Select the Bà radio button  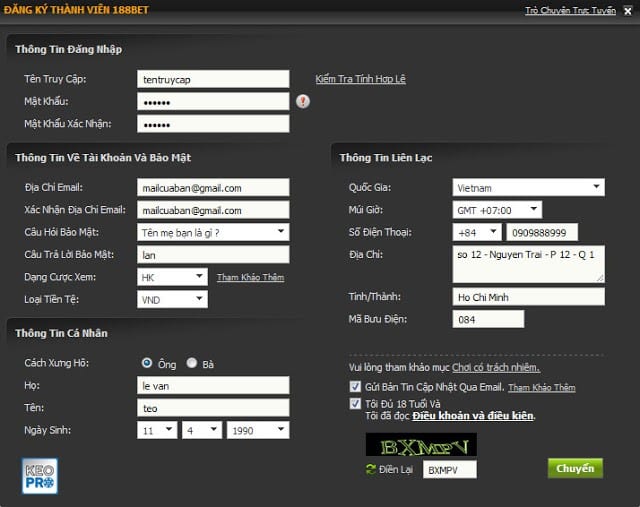pyautogui.click(x=192, y=363)
